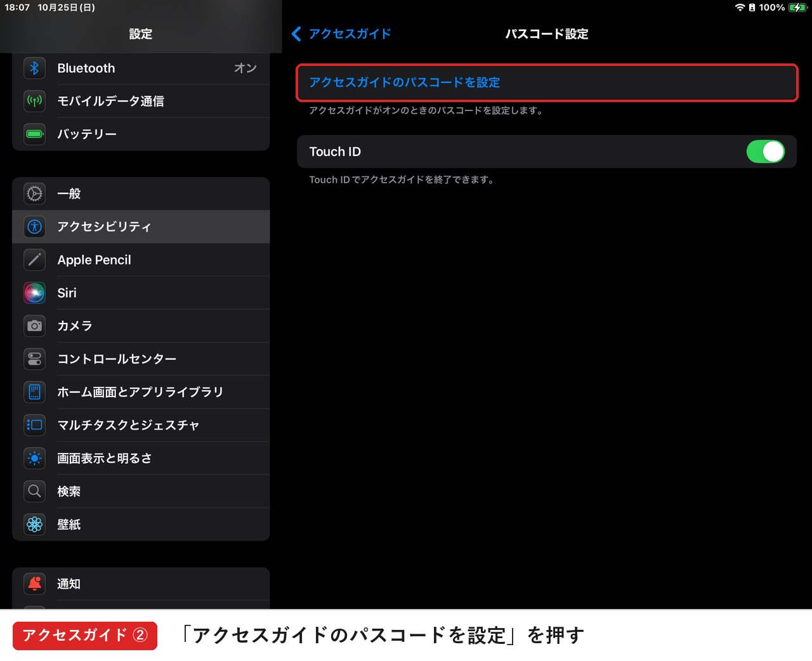Image resolution: width=812 pixels, height=661 pixels.
Task: Tap the Touch ID row label
Action: (x=335, y=152)
